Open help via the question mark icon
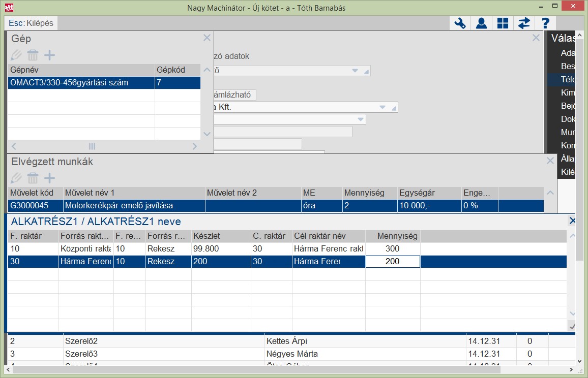The width and height of the screenshot is (588, 378). tap(545, 23)
